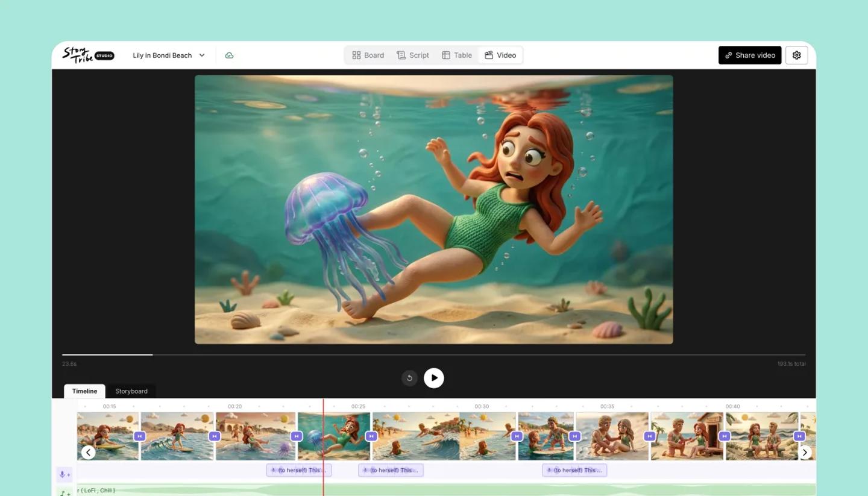This screenshot has height=496, width=868.
Task: Click the video playback progress bar
Action: tap(433, 354)
